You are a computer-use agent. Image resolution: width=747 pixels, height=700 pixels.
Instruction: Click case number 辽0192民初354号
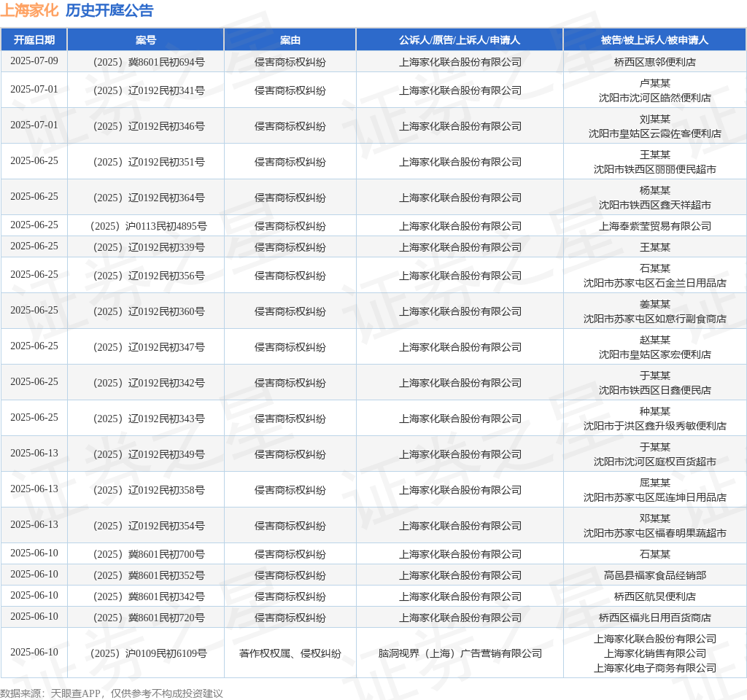click(x=149, y=526)
